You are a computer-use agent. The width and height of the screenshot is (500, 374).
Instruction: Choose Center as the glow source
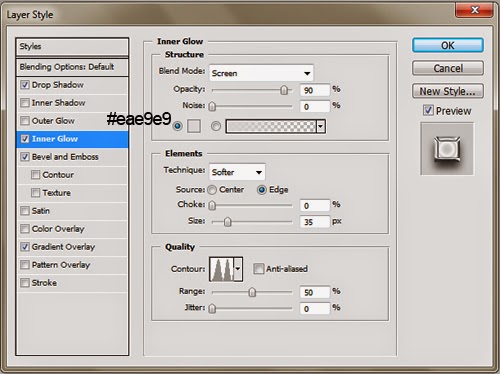tap(212, 190)
